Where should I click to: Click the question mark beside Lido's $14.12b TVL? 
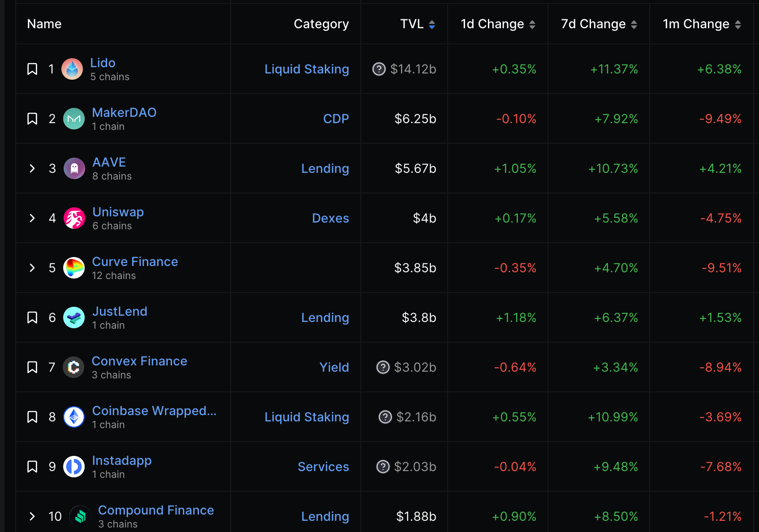379,69
